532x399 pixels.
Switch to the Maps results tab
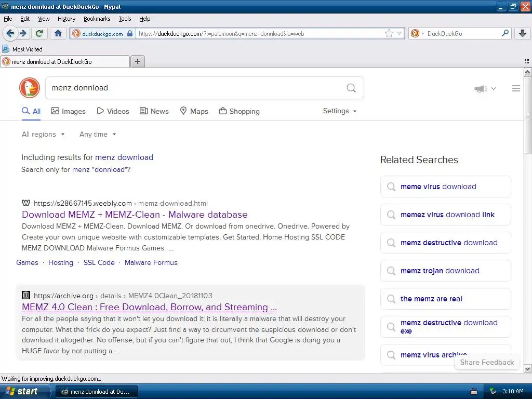194,111
